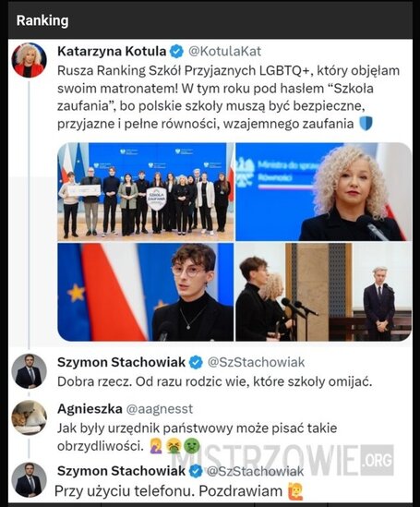Open Agnieszka's profile avatar

click(x=30, y=417)
